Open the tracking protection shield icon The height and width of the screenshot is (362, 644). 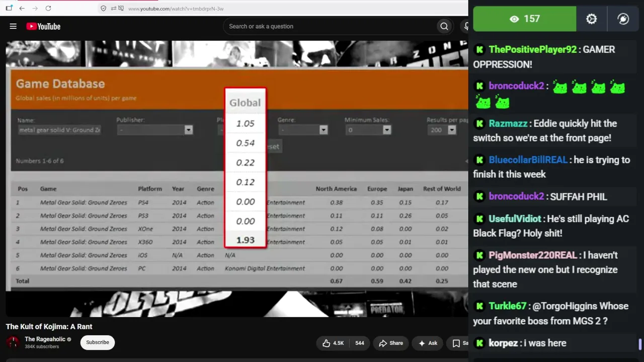coord(103,9)
